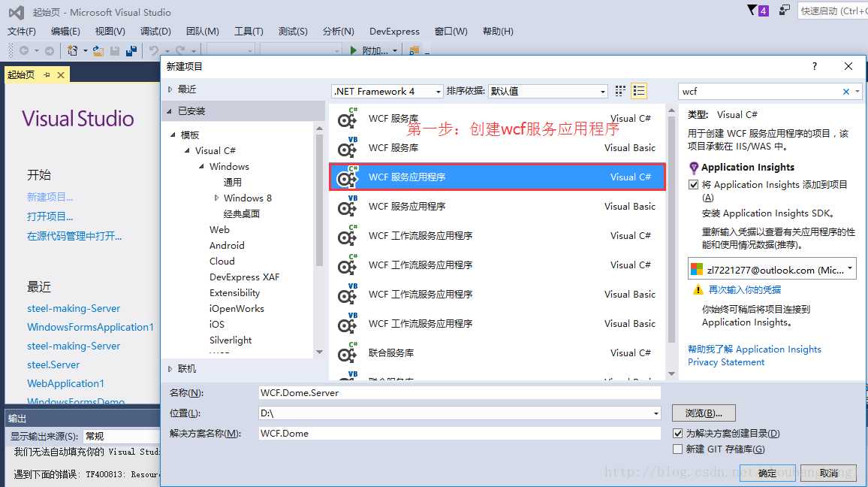Collapse the Visual C# tree node
This screenshot has width=868, height=487.
coord(187,151)
